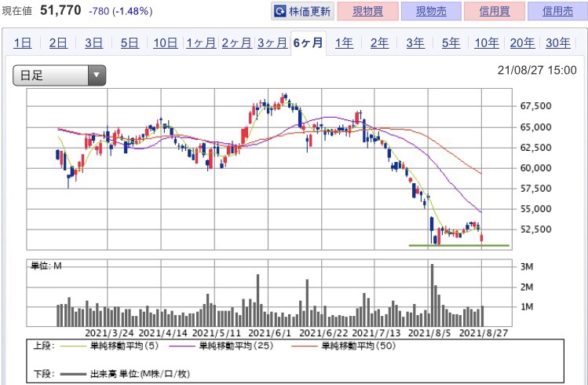Screen dimensions: 588x385
Task: Click the current price 51,770
Action: click(x=60, y=10)
